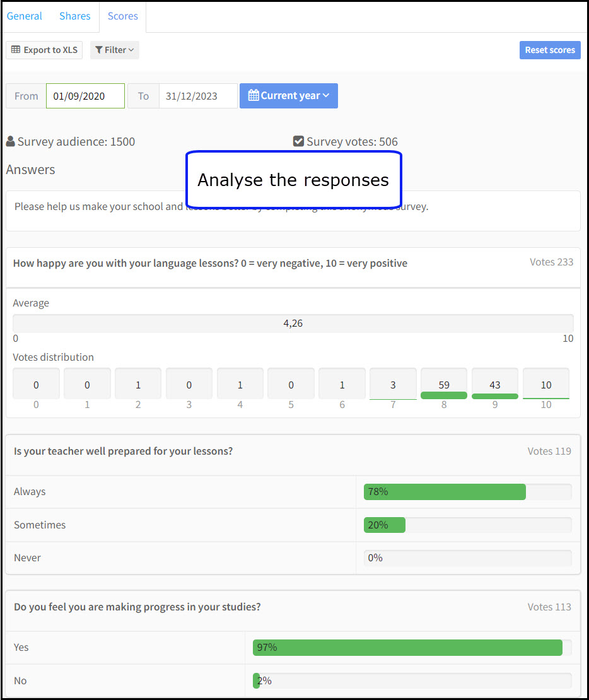The width and height of the screenshot is (589, 700).
Task: Click the Yes 97% green progress bar
Action: pos(407,648)
